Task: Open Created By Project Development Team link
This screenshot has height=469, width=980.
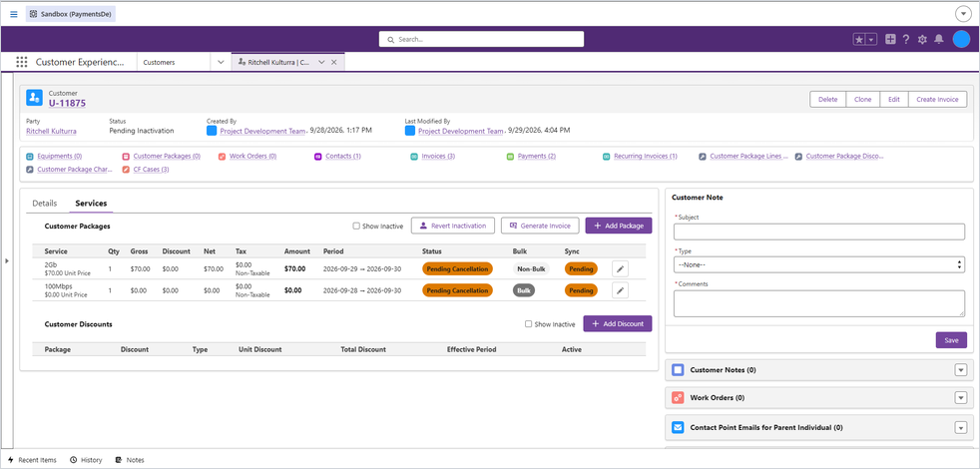Action: tap(262, 132)
